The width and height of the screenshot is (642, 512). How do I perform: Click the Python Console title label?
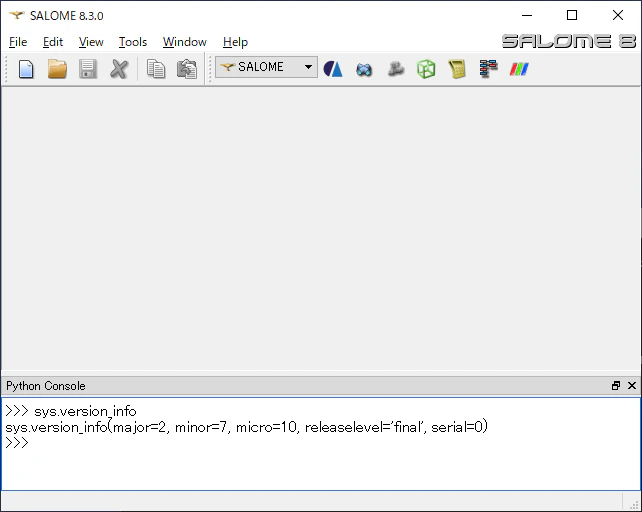pos(46,386)
